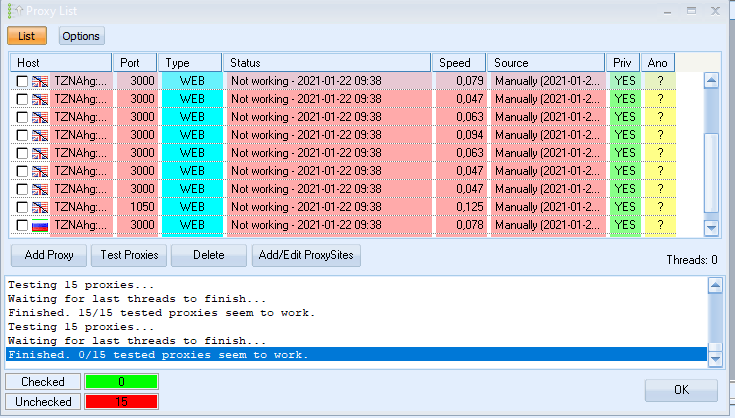The image size is (735, 418).
Task: Confirm with the OK button
Action: tap(681, 390)
